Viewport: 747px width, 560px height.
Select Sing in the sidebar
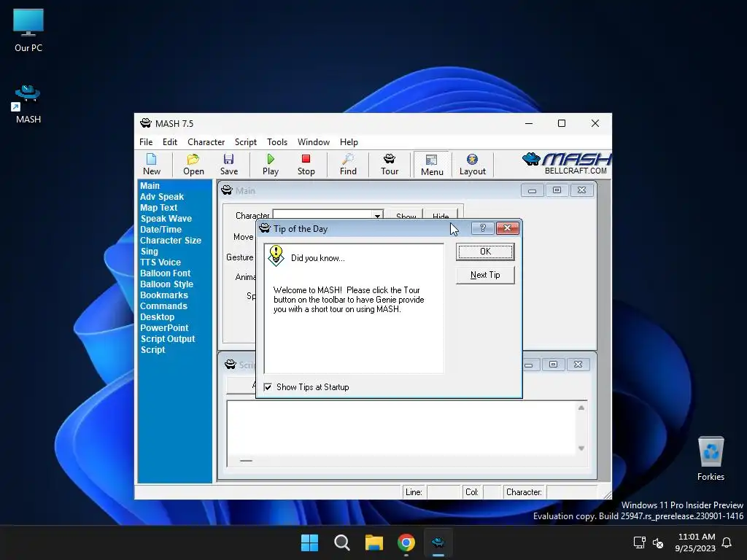(149, 252)
